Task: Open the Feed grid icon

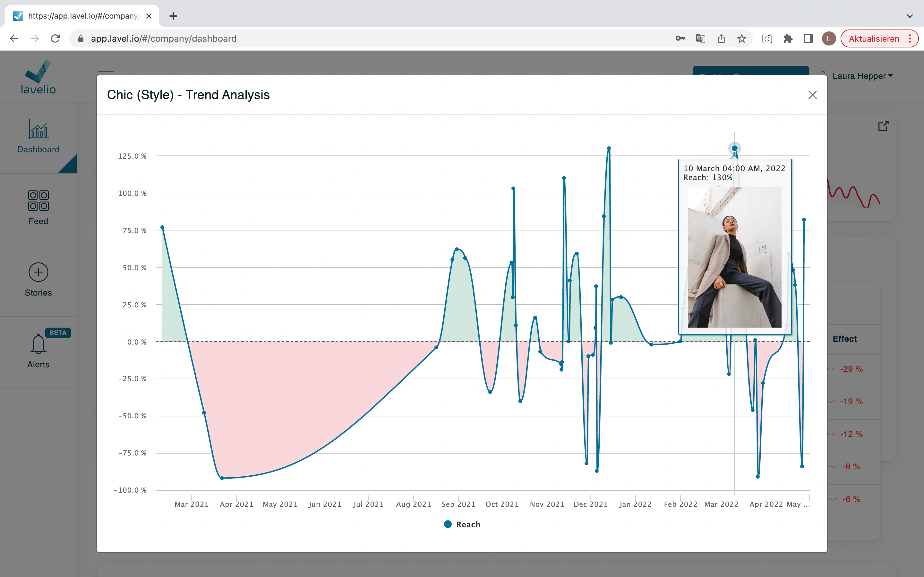Action: coord(38,201)
